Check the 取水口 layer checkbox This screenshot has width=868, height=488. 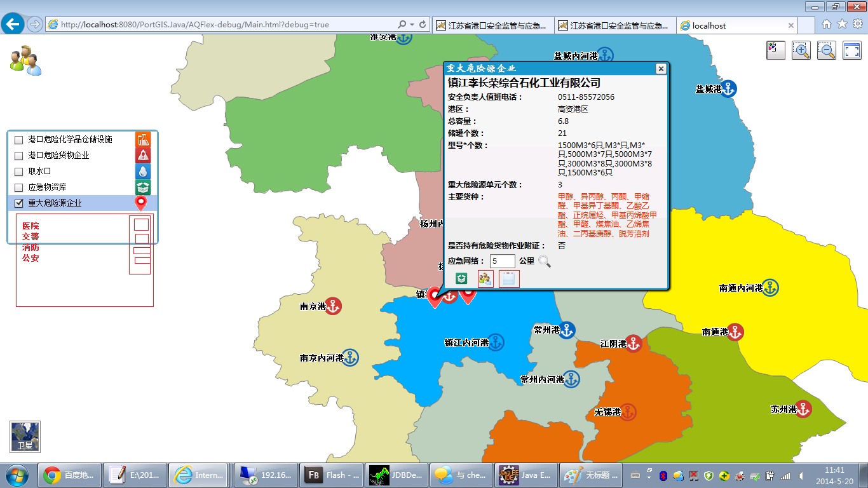click(19, 172)
